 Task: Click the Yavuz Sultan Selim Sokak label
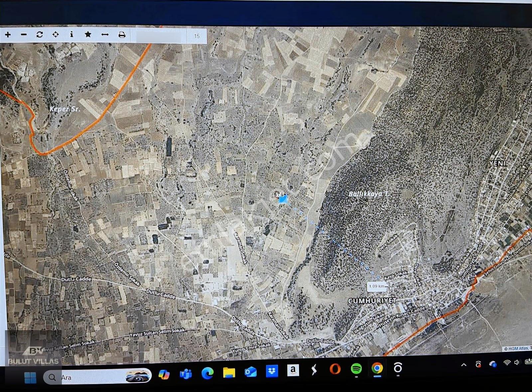pyautogui.click(x=157, y=333)
